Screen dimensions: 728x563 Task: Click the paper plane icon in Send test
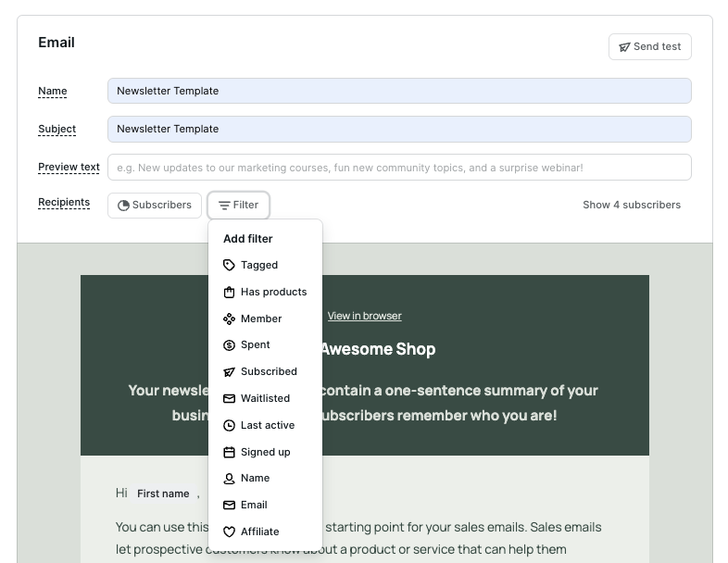point(624,47)
